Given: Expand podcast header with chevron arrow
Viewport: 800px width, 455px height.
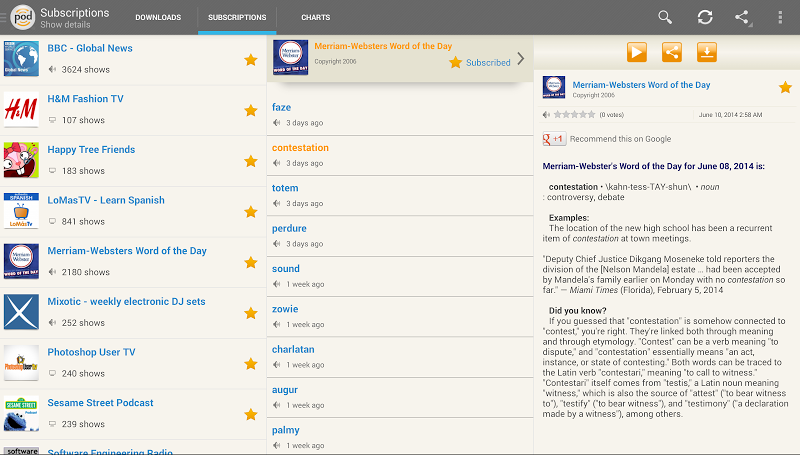Looking at the screenshot, I should pos(520,59).
